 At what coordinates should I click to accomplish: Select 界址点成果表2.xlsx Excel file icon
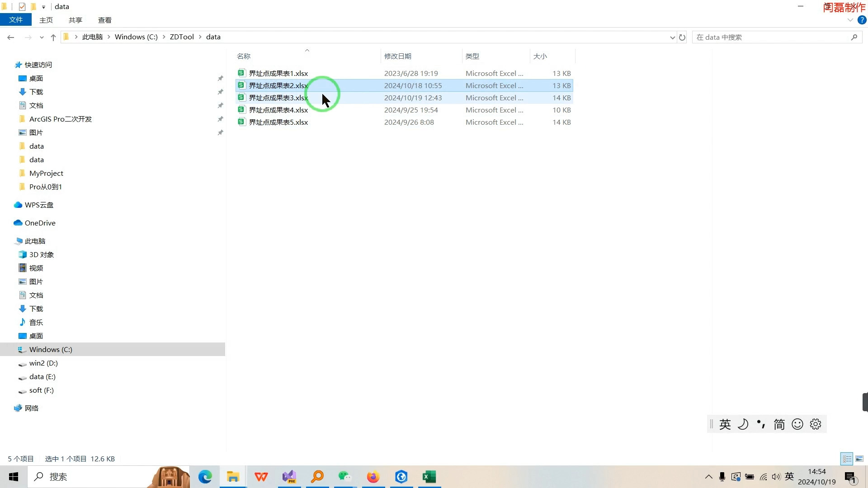click(x=241, y=85)
